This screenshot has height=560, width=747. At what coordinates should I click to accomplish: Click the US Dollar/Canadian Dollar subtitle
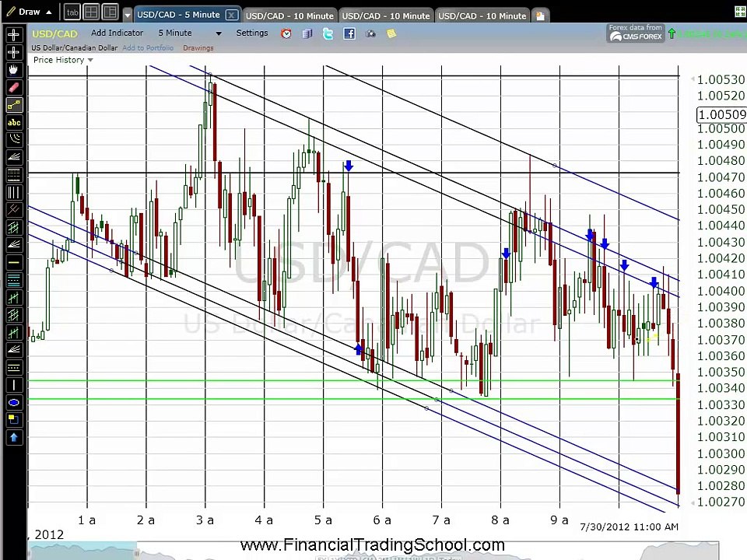point(75,48)
